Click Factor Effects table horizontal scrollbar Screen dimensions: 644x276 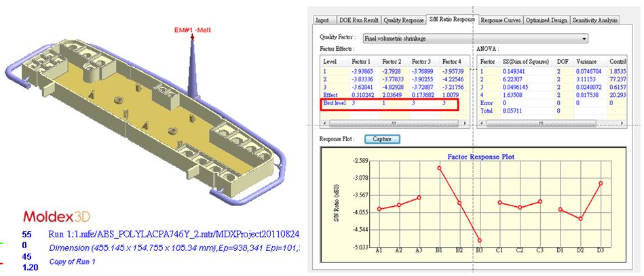click(x=394, y=123)
